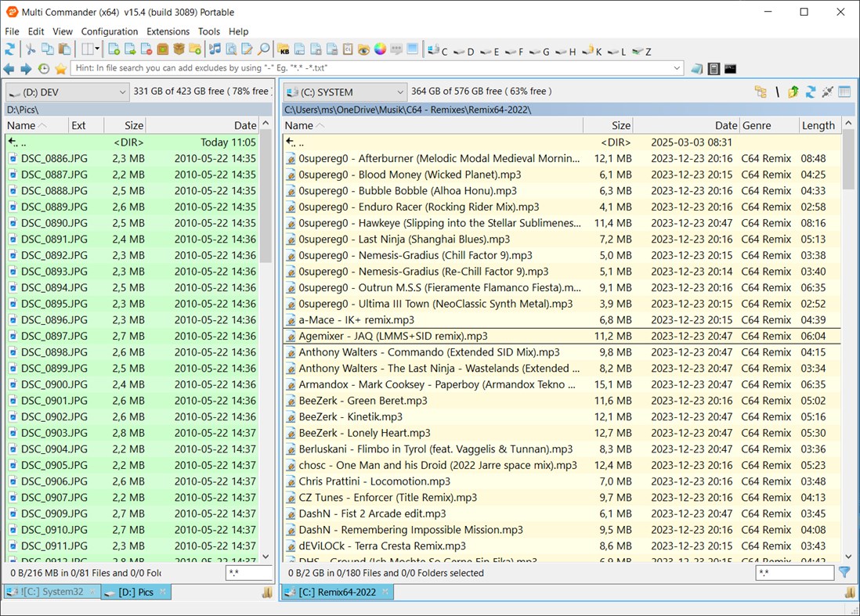Screen dimensions: 860x616
Task: Click the Unpack archive icon
Action: tap(178, 49)
